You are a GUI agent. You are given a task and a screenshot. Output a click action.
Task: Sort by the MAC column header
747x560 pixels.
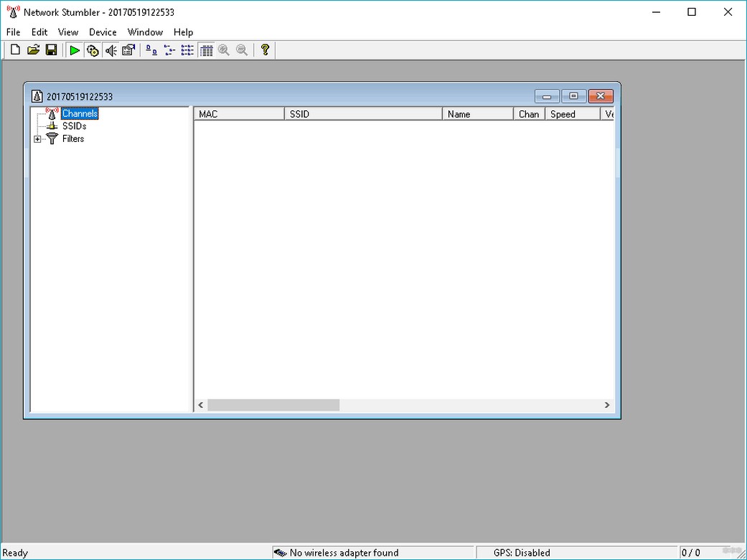point(239,114)
